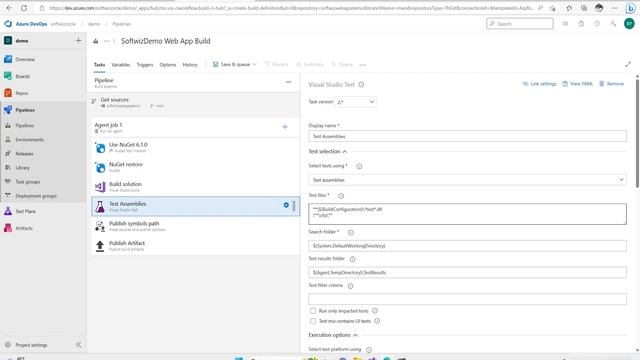
Task: Open Releases under Pipelines
Action: point(24,154)
